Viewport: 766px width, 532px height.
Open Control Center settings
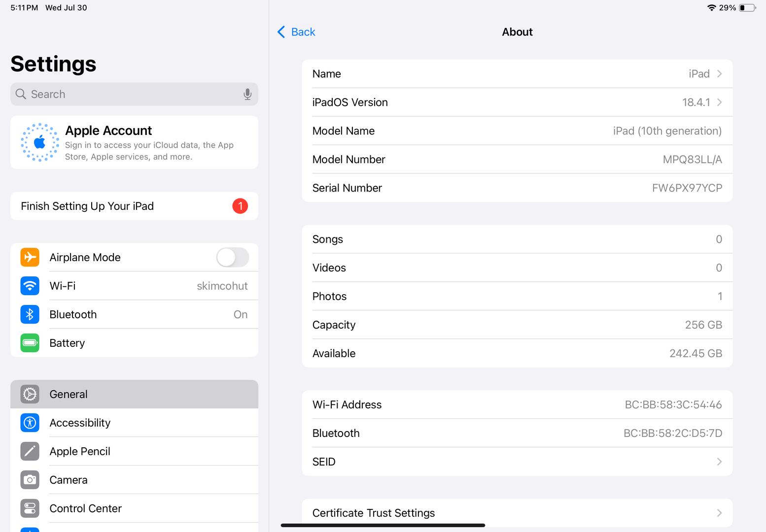[x=134, y=508]
